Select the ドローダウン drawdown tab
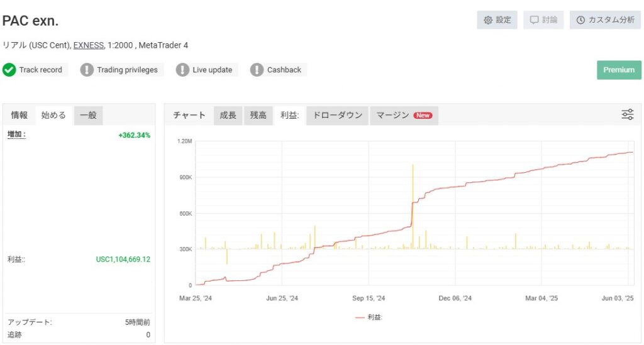The height and width of the screenshot is (345, 644). [x=337, y=115]
